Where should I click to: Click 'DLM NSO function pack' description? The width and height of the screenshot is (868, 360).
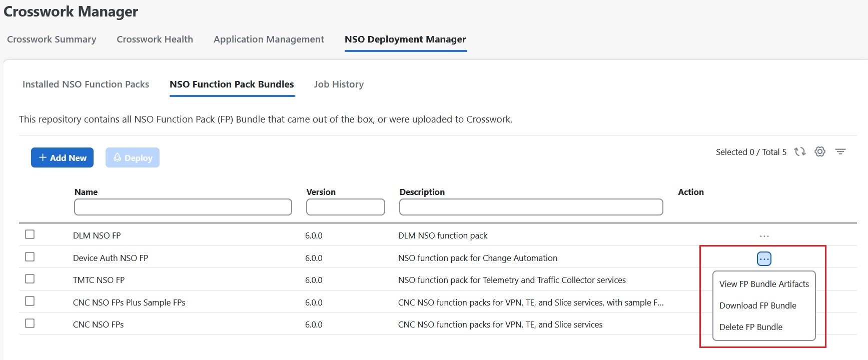443,235
